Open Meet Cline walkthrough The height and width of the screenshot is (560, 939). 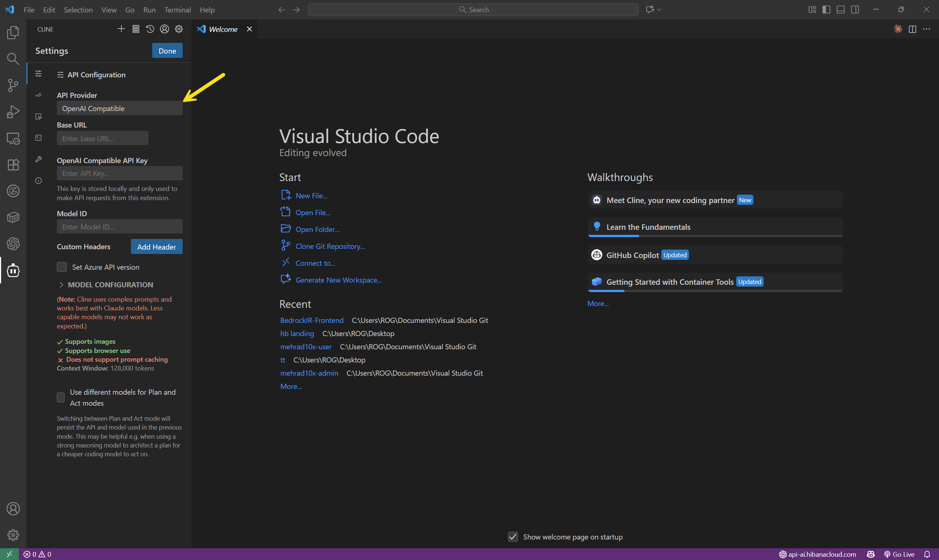[x=715, y=200]
